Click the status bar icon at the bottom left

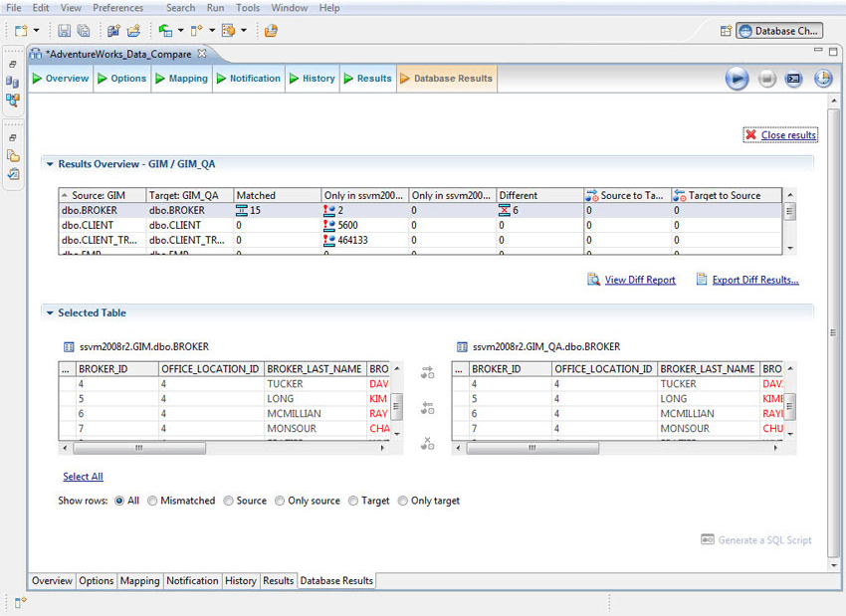[x=21, y=602]
